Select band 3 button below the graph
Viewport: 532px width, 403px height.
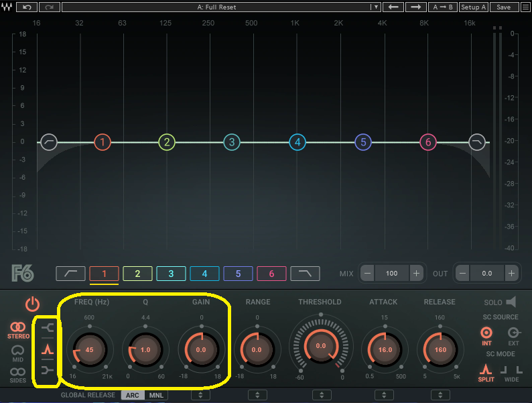coord(171,273)
